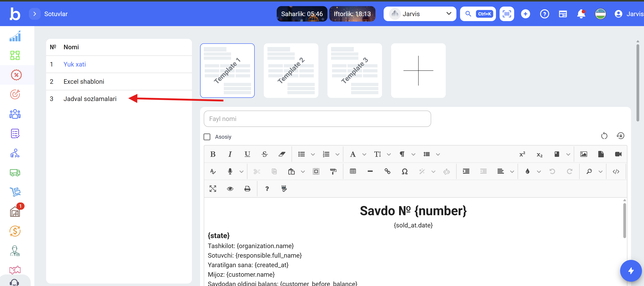Viewport: 644px width, 286px height.
Task: Select the Excel shabloni list item
Action: click(x=84, y=82)
